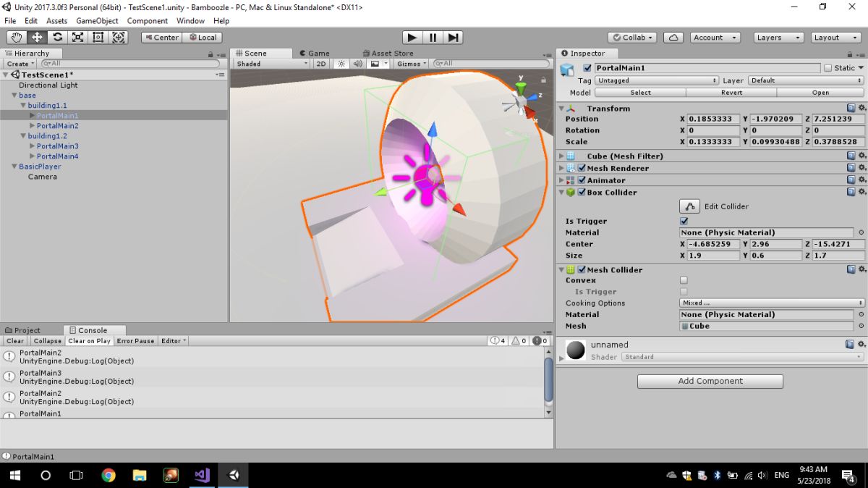Click the console vertical scrollbar
The width and height of the screenshot is (868, 488).
click(549, 382)
